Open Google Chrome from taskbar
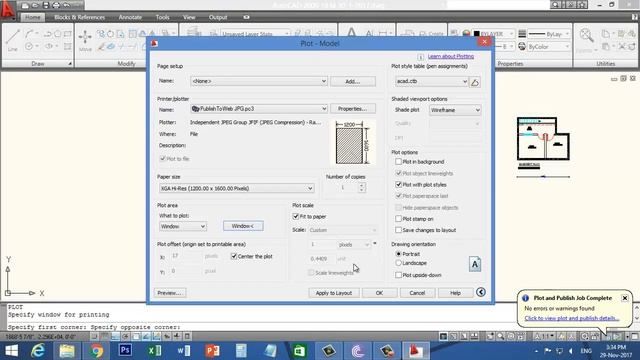The image size is (640, 360). [97, 351]
